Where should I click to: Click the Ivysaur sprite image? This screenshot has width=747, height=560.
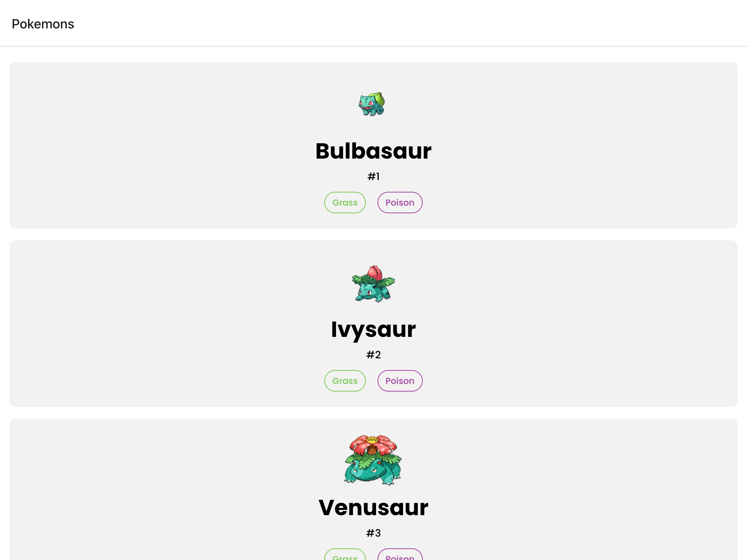[373, 284]
